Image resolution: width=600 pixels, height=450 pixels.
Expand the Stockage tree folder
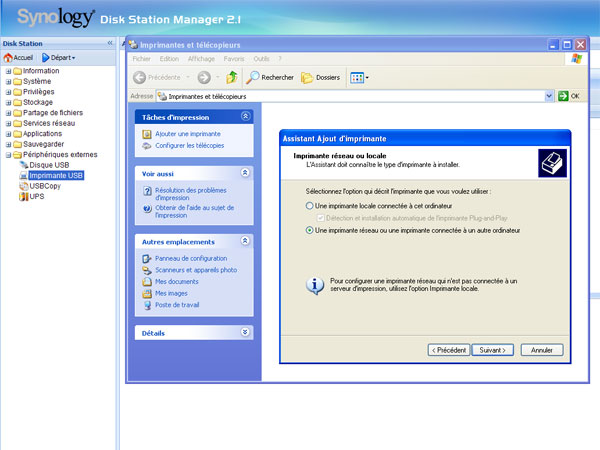[8, 103]
